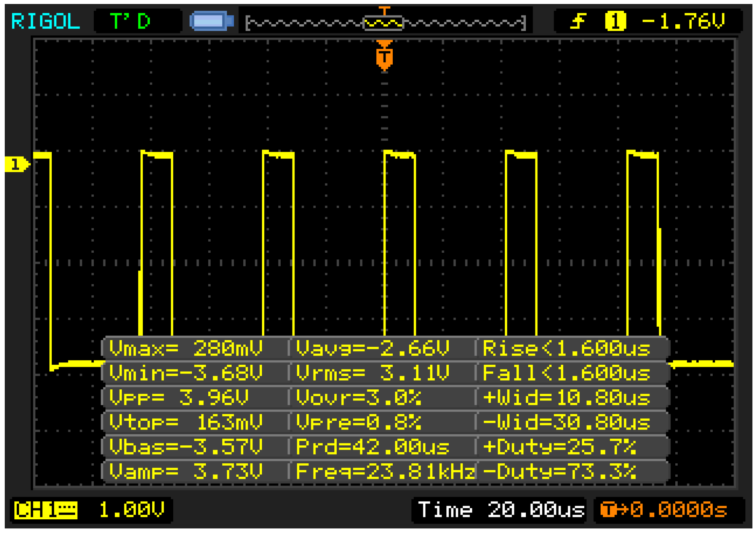Click the rising edge trigger icon
The width and height of the screenshot is (756, 534).
(578, 21)
